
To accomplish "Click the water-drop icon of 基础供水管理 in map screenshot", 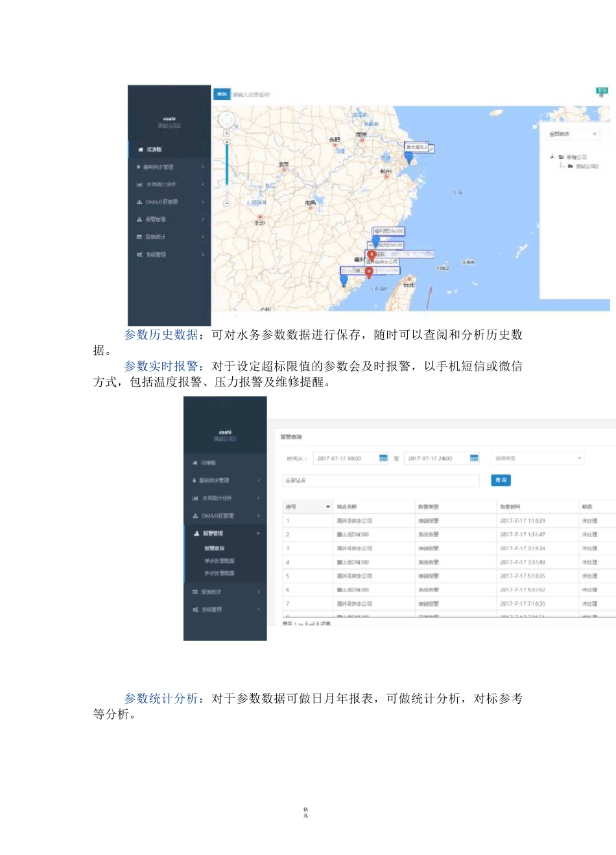I will [138, 167].
